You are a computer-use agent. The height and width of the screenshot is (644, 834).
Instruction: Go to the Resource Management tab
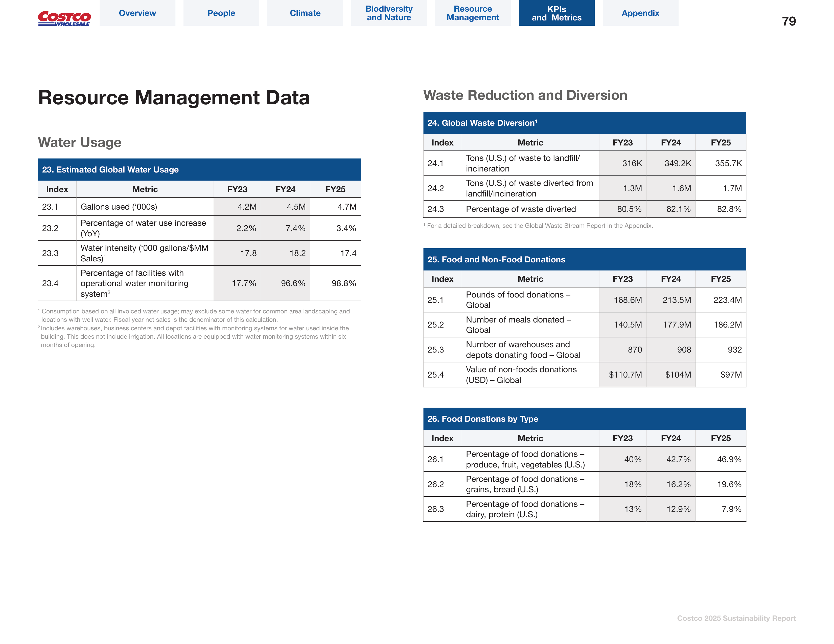coord(473,13)
